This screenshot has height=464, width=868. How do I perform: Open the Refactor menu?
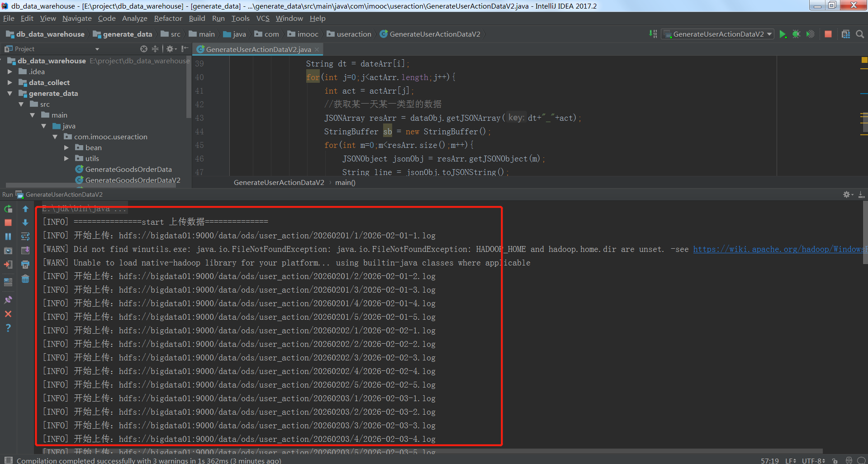pyautogui.click(x=168, y=19)
